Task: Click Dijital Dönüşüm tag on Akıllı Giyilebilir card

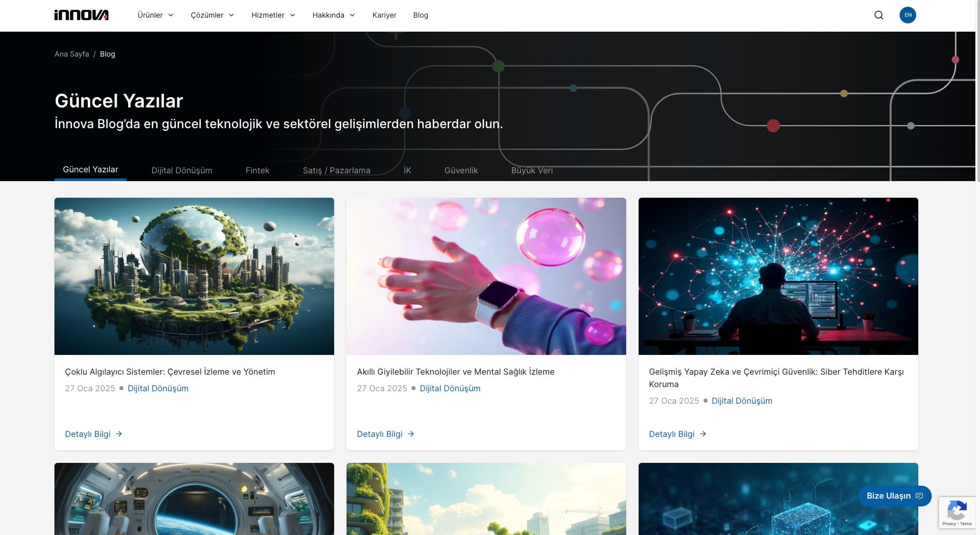Action: 450,388
